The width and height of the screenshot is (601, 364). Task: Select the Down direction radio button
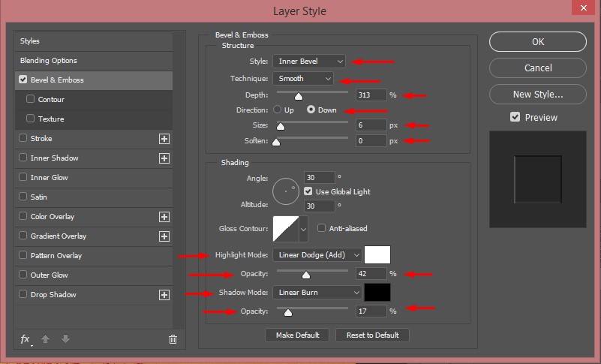click(311, 110)
